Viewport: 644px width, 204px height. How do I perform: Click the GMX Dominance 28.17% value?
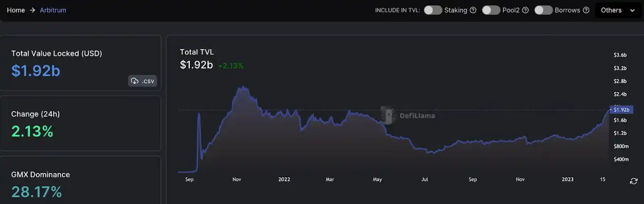click(36, 192)
